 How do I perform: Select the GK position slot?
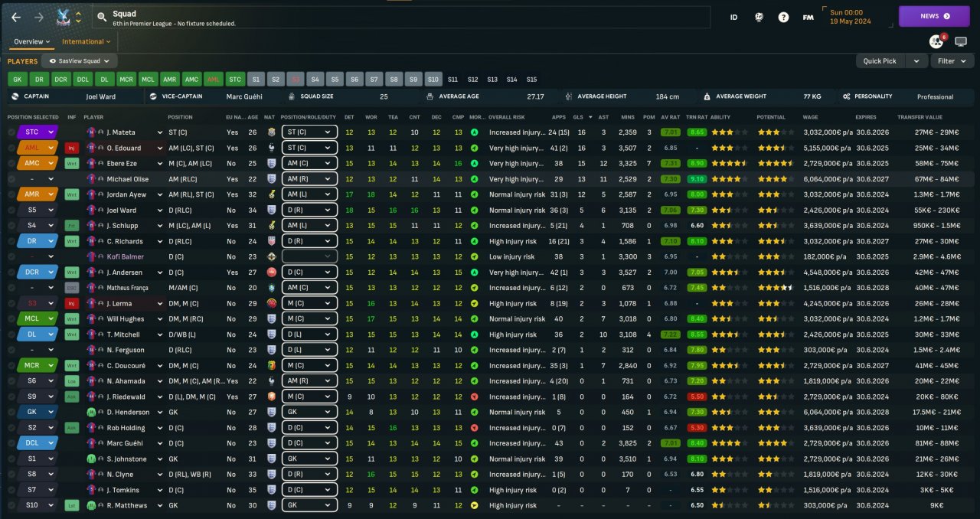click(18, 79)
